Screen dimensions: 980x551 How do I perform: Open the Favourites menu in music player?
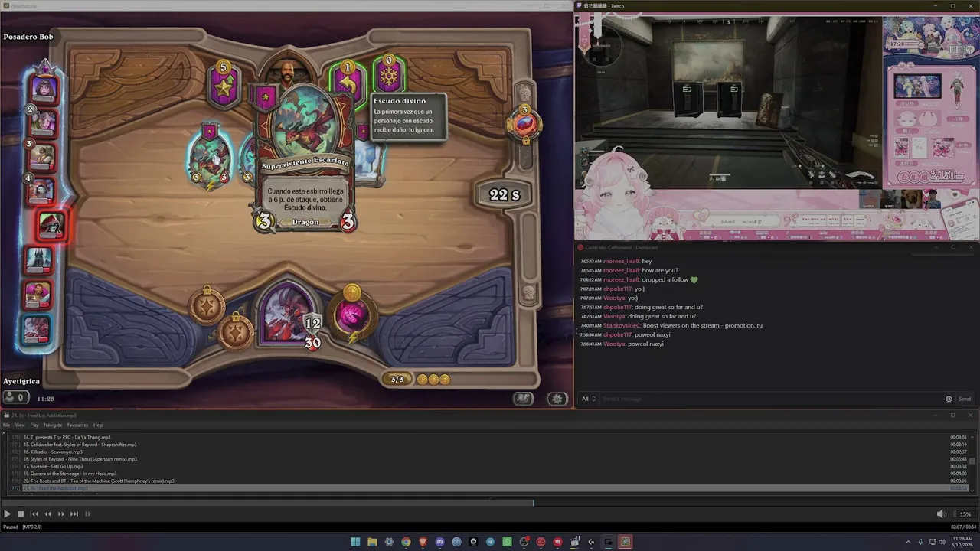coord(77,425)
